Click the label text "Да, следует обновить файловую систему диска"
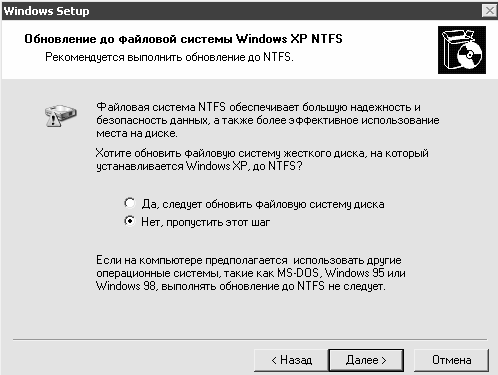 (263, 204)
